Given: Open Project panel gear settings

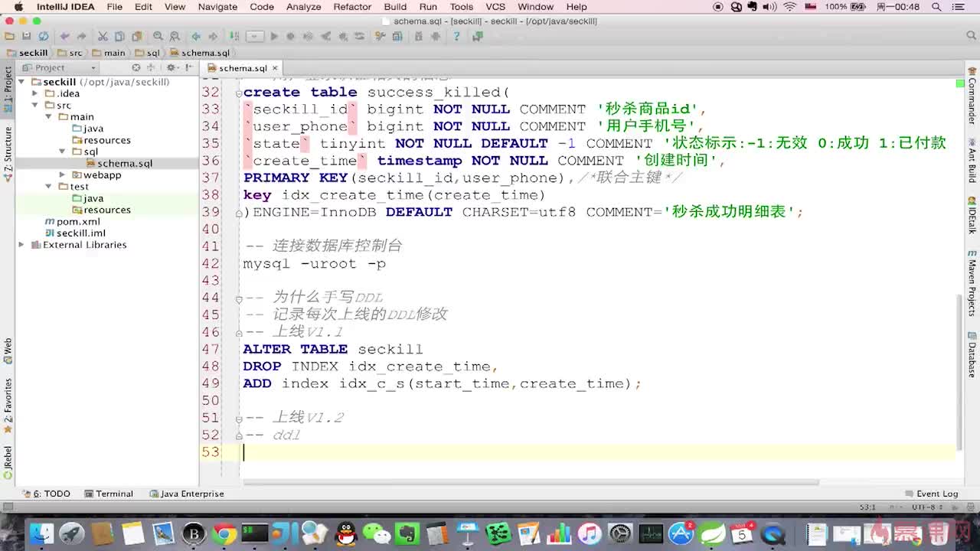Looking at the screenshot, I should [x=171, y=67].
